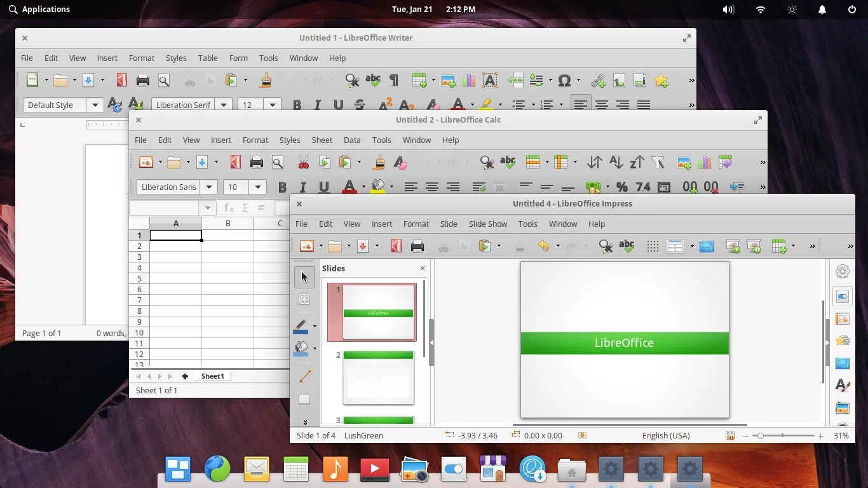868x488 pixels.
Task: Export as PDF in Writer toolbar
Action: tap(121, 80)
